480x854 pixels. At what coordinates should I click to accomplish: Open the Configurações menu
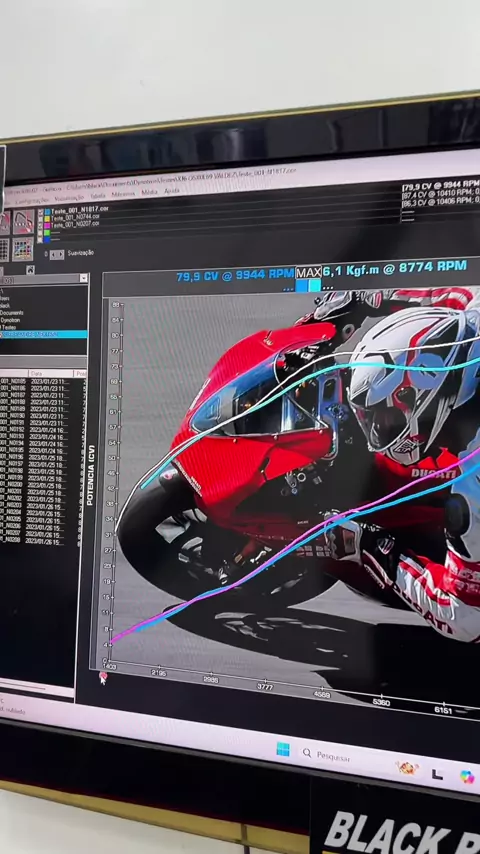pos(32,201)
